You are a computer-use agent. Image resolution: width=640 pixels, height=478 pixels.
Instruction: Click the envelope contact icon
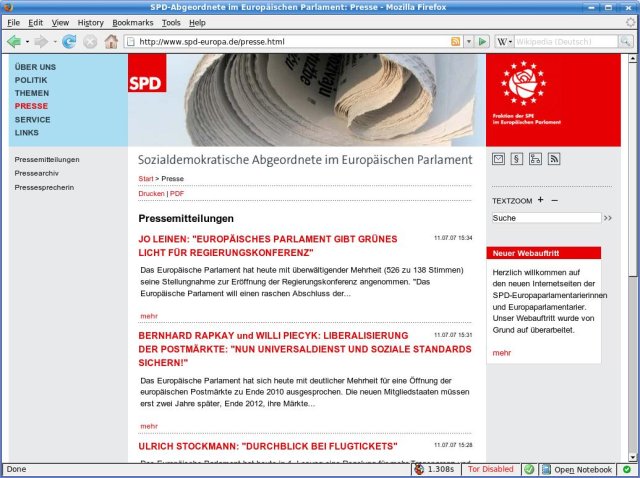[x=498, y=159]
